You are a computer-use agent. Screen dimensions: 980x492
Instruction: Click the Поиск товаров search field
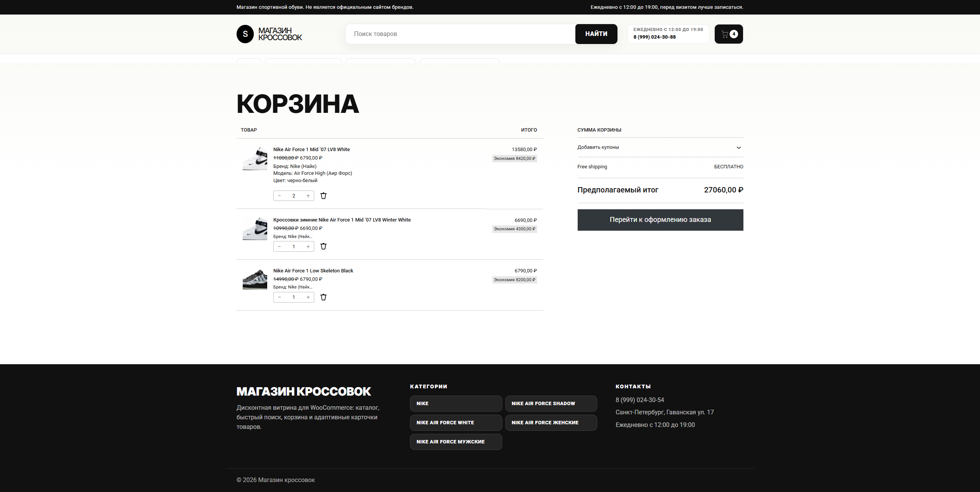(461, 34)
